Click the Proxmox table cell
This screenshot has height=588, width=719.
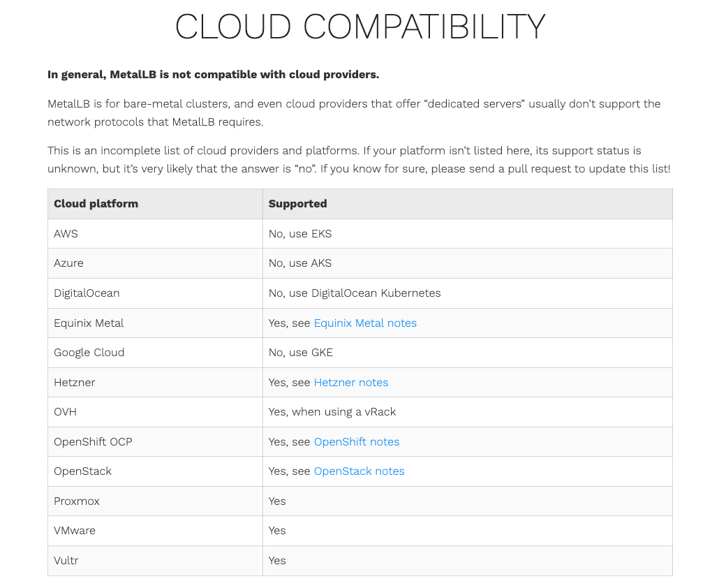pos(155,501)
